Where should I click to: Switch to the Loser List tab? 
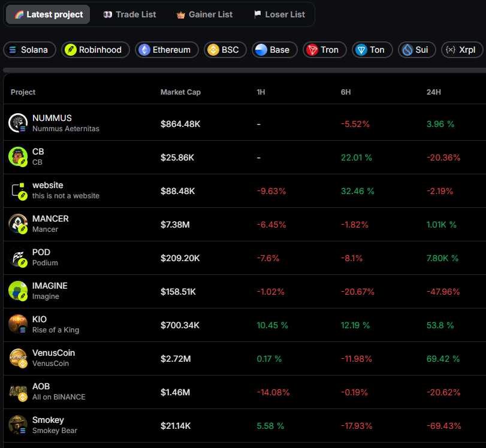tap(280, 14)
